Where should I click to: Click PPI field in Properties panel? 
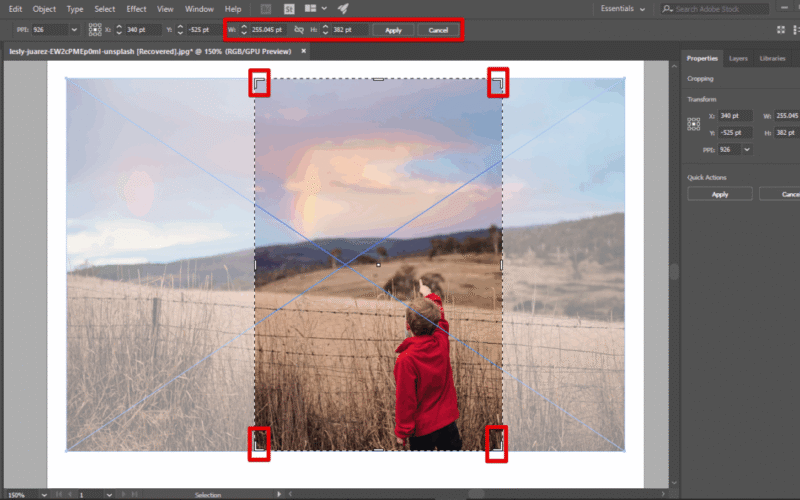(x=730, y=149)
